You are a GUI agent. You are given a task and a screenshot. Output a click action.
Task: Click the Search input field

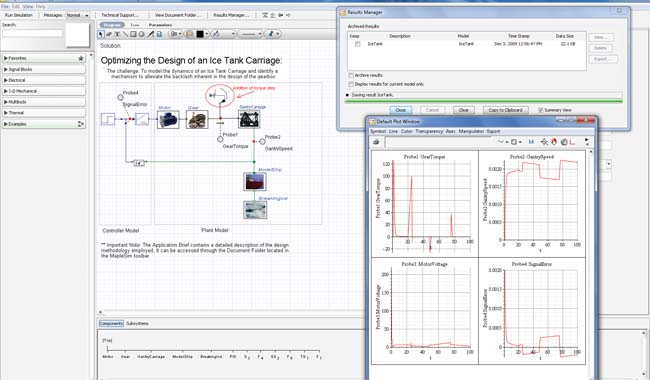coord(32,33)
